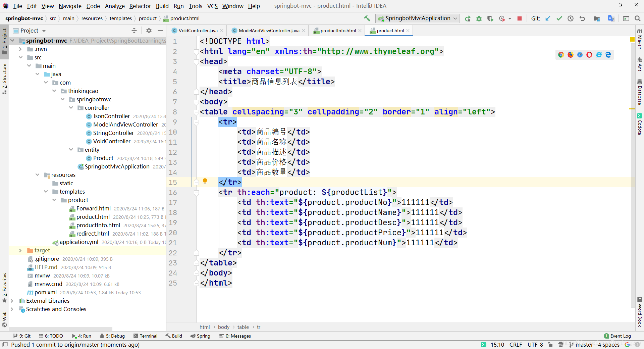Screen dimensions: 644x349
Task: Open the Spring tool window button
Action: [200, 336]
